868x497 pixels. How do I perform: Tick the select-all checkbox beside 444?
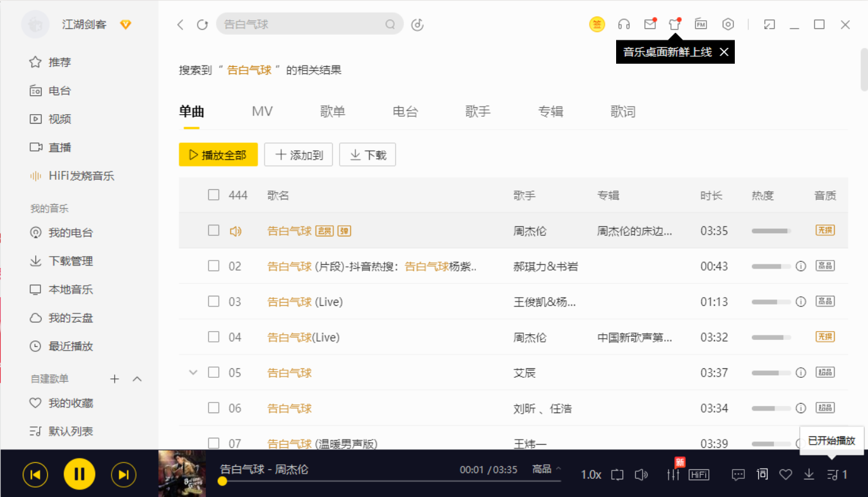tap(213, 195)
